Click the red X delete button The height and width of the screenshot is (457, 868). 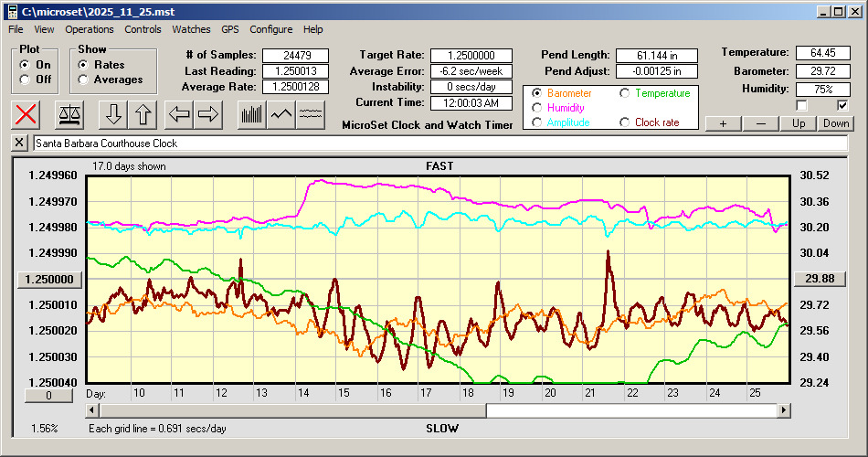pos(27,114)
